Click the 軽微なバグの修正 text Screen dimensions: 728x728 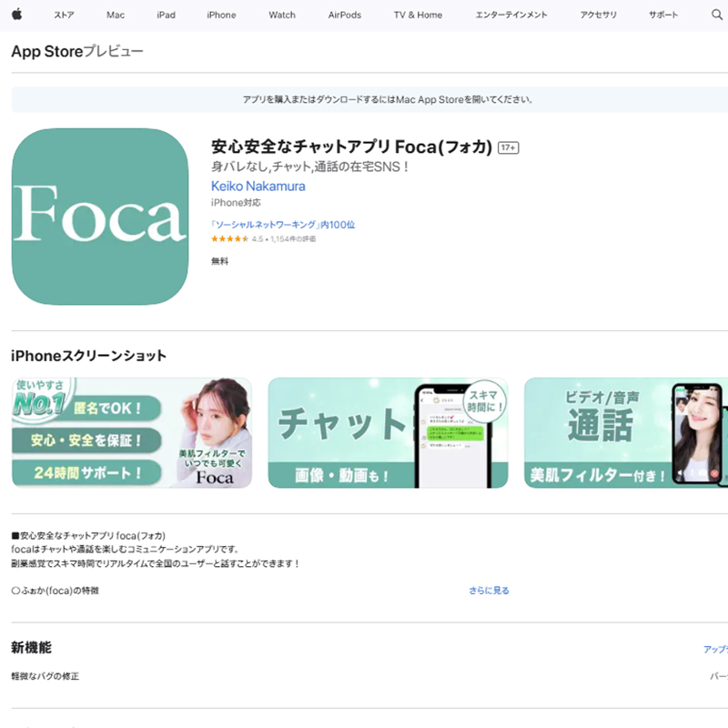tap(45, 676)
